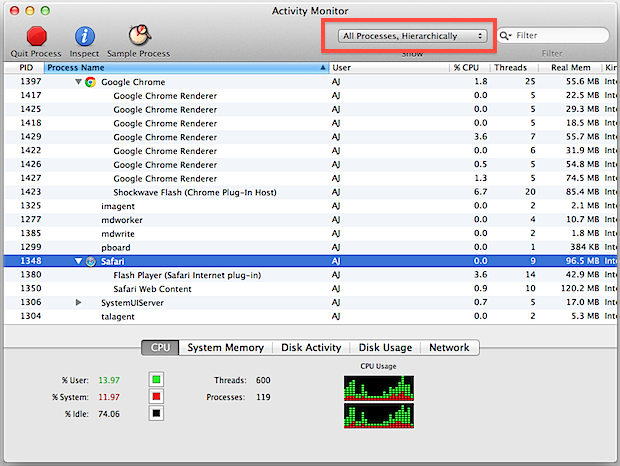Select Google Chrome Renderer with PID 1425

click(310, 109)
